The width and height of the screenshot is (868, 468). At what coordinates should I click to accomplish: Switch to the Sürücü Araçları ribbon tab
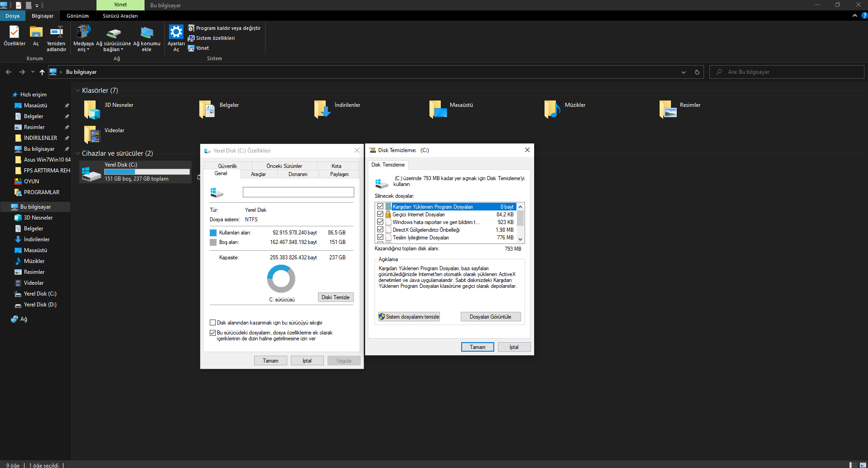click(x=120, y=16)
